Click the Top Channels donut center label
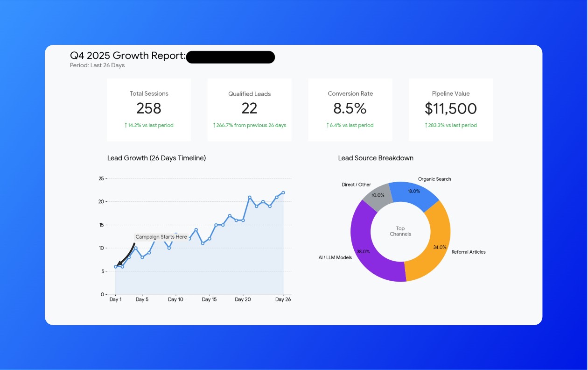The height and width of the screenshot is (370, 588). pos(400,231)
